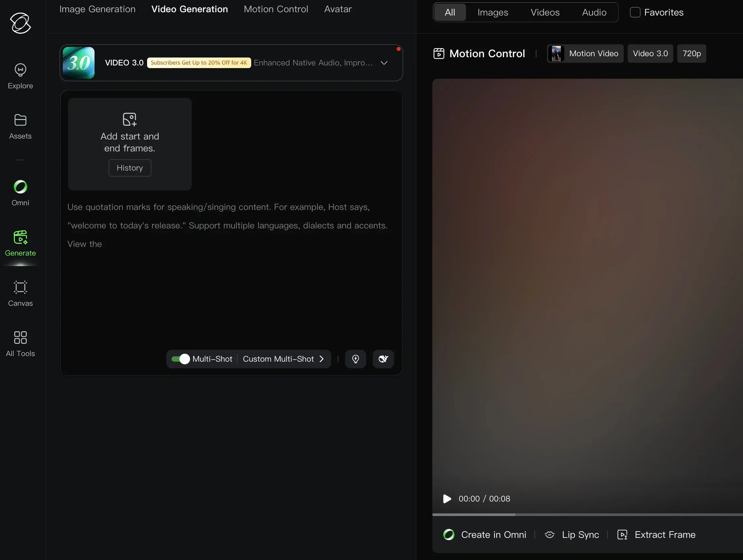Click the green Omni ring icon beside Create

449,535
